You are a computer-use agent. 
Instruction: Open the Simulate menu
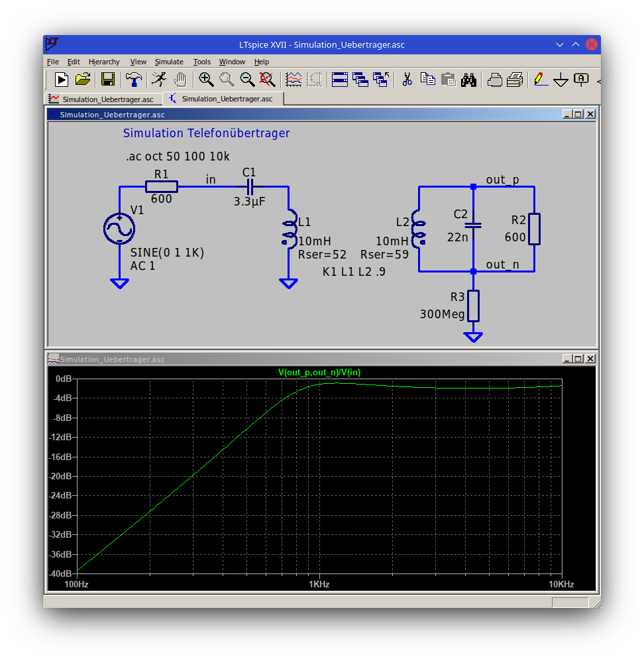coord(169,62)
